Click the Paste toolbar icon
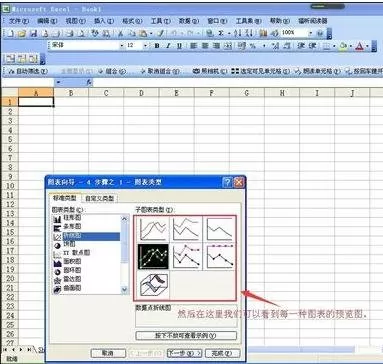Image resolution: width=383 pixels, height=364 pixels. 143,33
